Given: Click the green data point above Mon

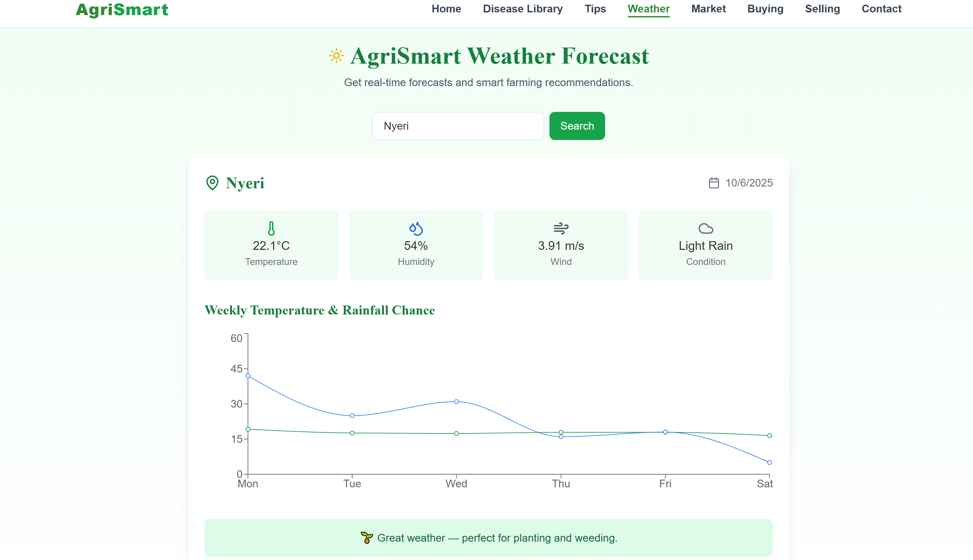Looking at the screenshot, I should coord(248,429).
